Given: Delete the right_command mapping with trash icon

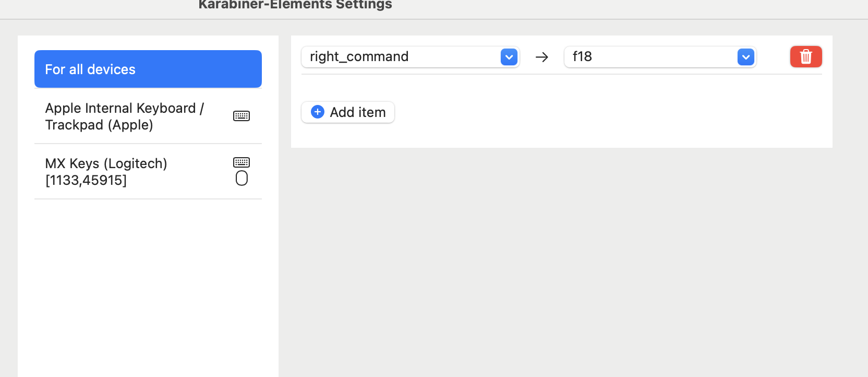Looking at the screenshot, I should point(806,56).
